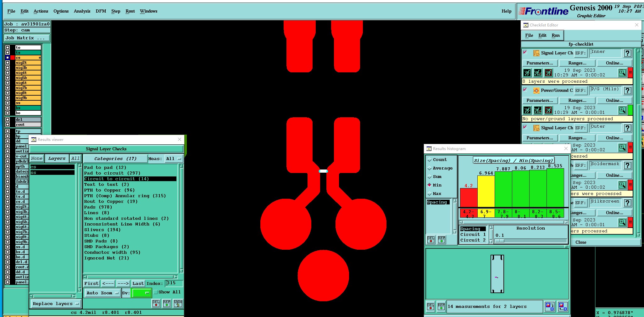The height and width of the screenshot is (317, 644).
Task: Open the Replace layers dropdown
Action: (56, 304)
